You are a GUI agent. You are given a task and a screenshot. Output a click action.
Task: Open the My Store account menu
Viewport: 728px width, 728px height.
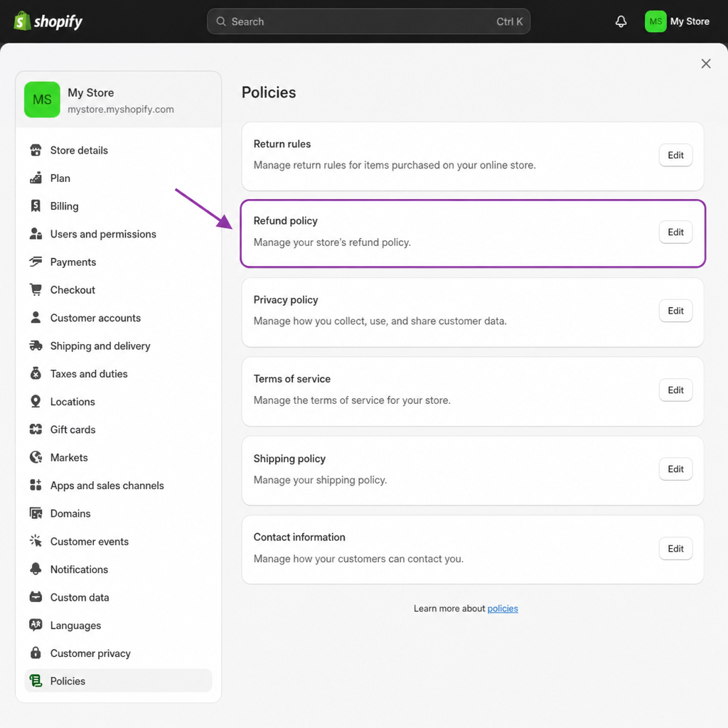678,21
